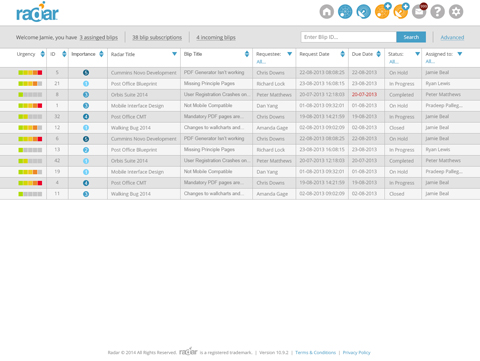This screenshot has height=361, width=480.
Task: Sort by Due Date column arrows
Action: [378, 54]
